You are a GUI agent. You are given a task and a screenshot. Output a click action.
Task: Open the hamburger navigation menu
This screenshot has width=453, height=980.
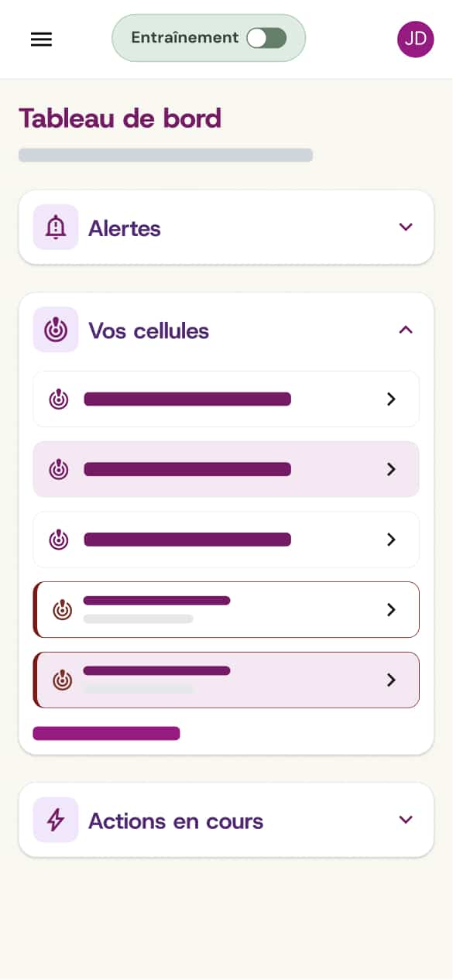pos(41,39)
